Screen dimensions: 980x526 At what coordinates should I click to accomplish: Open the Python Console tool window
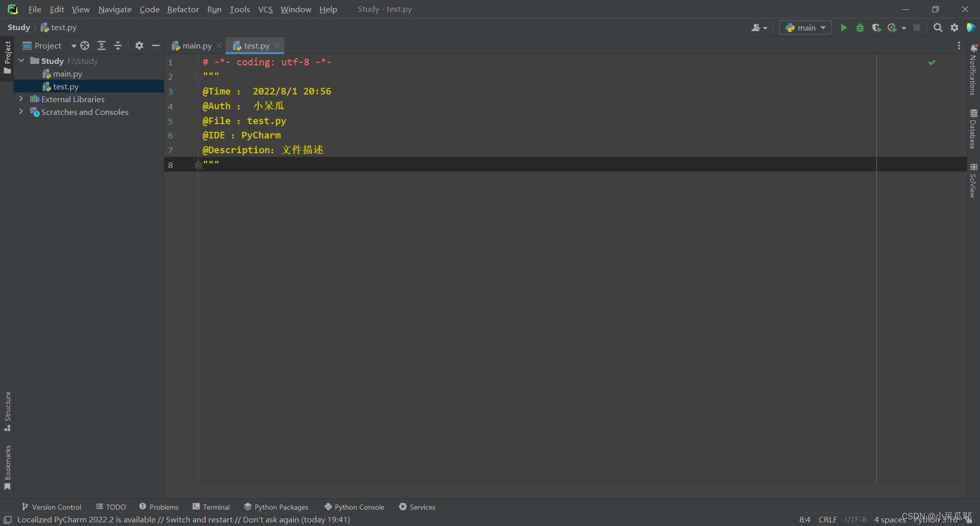pos(354,507)
